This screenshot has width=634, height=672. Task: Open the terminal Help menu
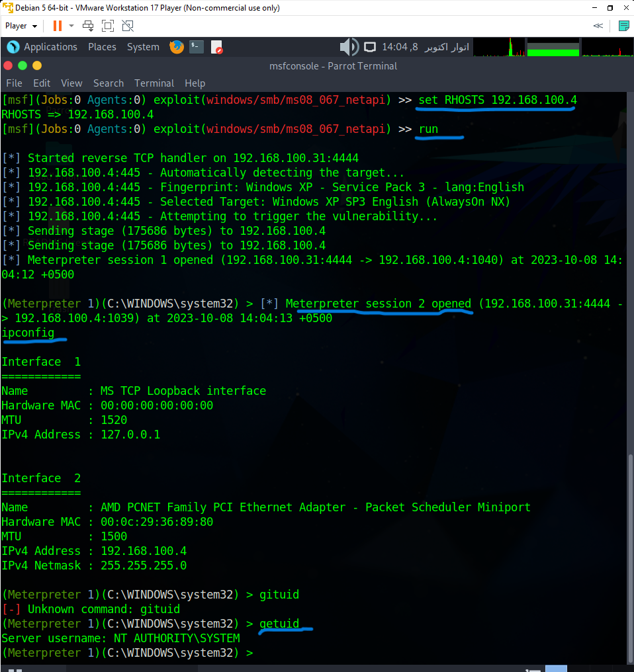click(195, 83)
